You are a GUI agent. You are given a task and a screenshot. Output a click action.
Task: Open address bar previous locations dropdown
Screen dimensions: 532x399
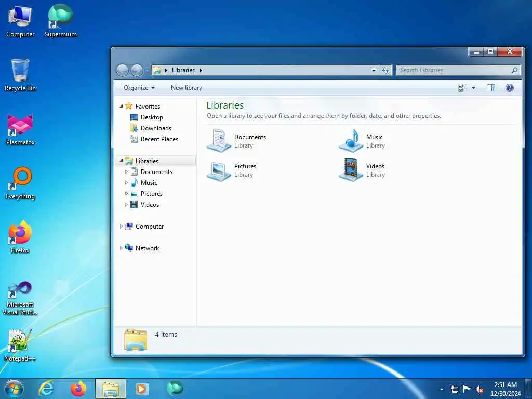click(374, 70)
